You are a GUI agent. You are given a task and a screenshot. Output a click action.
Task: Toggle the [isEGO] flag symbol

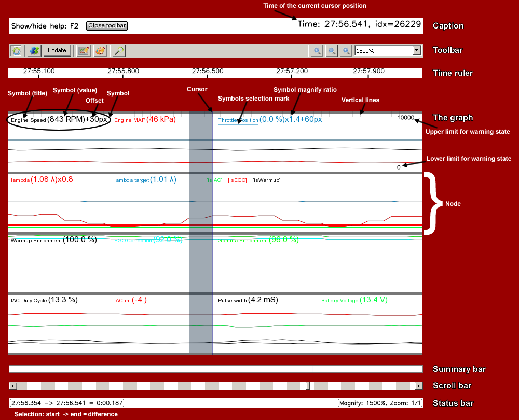coord(237,180)
